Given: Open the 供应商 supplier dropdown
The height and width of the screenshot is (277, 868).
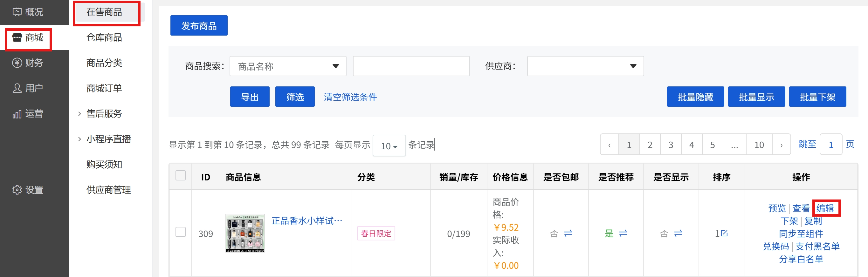Looking at the screenshot, I should [585, 66].
